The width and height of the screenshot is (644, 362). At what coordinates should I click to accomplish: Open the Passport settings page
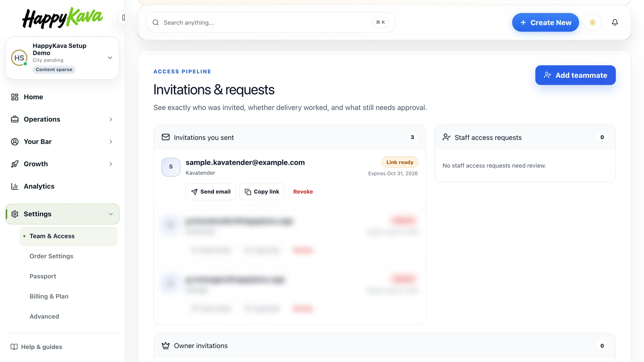click(43, 276)
